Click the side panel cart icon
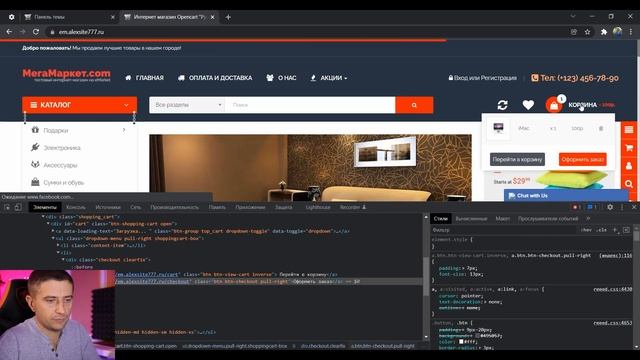Screen dimensions: 640x360 coord(629,148)
